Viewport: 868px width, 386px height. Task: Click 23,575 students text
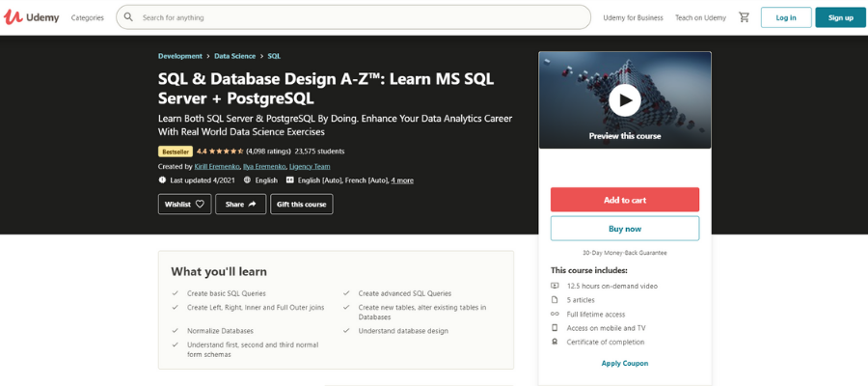click(319, 151)
